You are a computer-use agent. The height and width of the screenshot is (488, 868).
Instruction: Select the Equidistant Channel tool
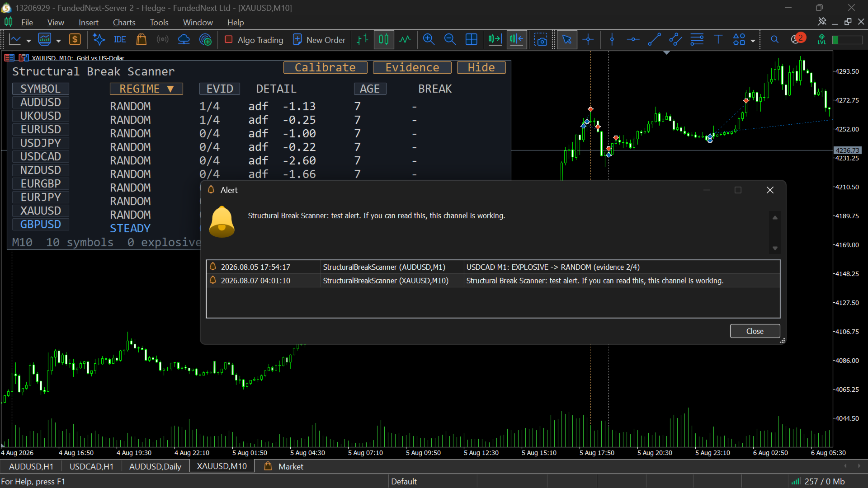click(675, 40)
